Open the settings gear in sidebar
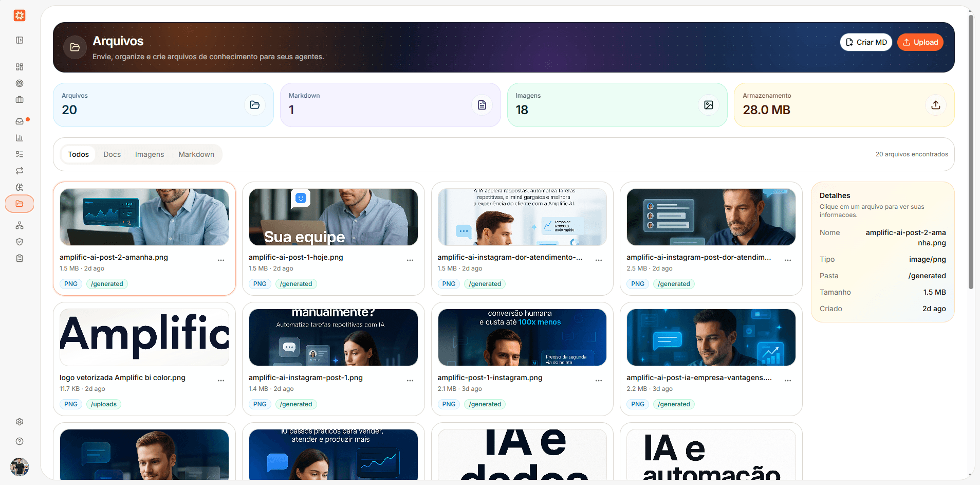Viewport: 980px width, 485px height. point(20,422)
